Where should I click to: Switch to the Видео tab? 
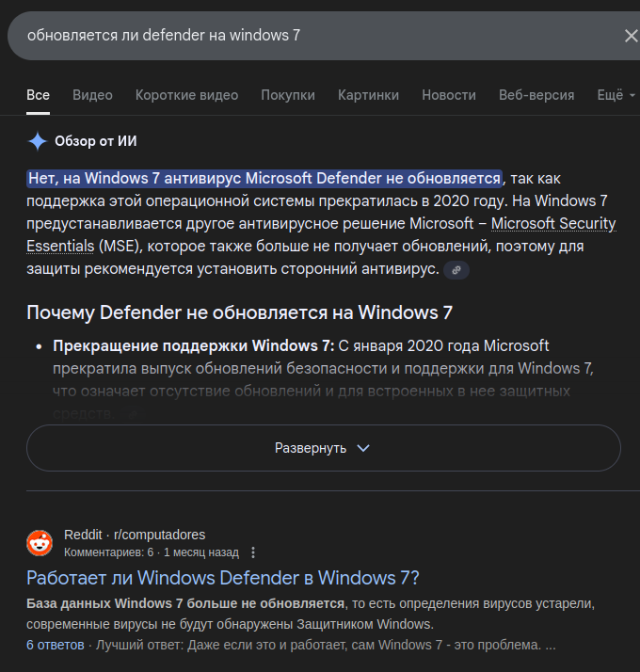pos(92,95)
